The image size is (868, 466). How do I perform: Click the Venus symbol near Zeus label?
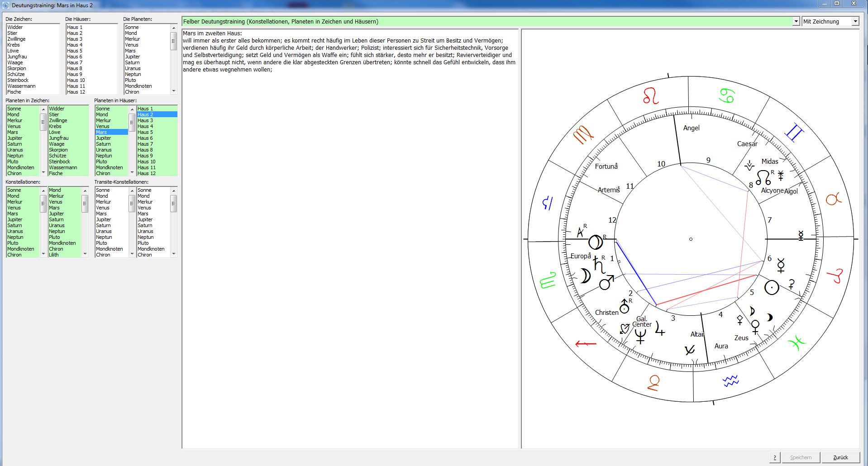pos(755,327)
